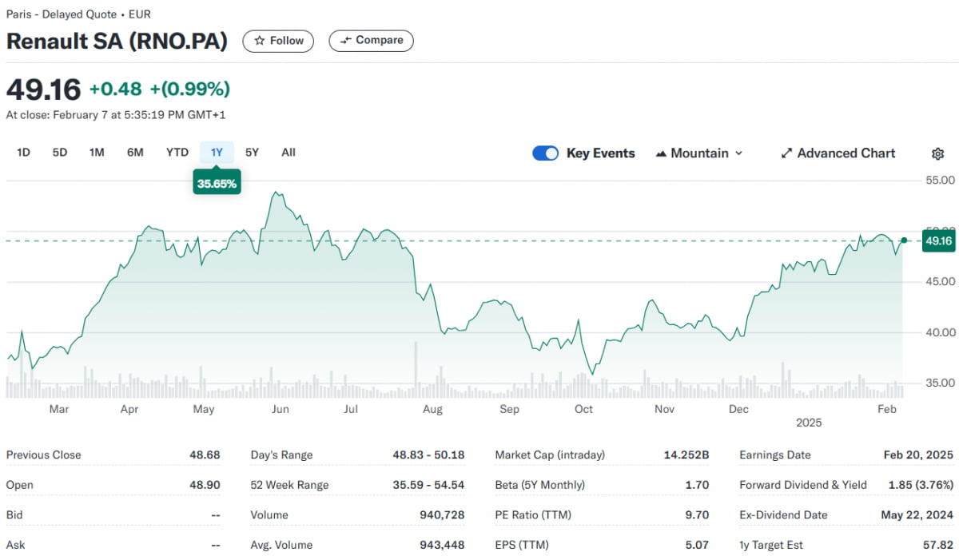Click the 14.252B market cap value

point(686,455)
